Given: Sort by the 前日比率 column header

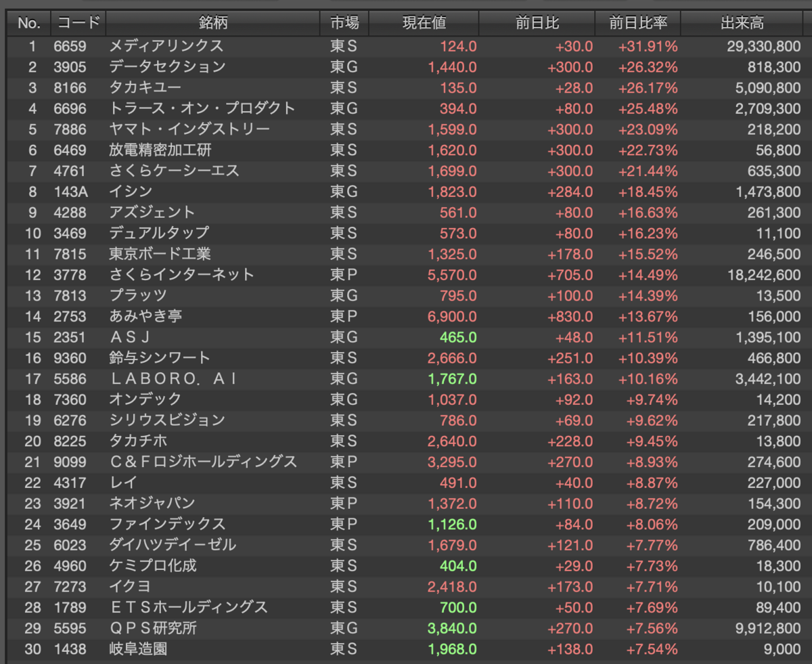Looking at the screenshot, I should pyautogui.click(x=638, y=23).
